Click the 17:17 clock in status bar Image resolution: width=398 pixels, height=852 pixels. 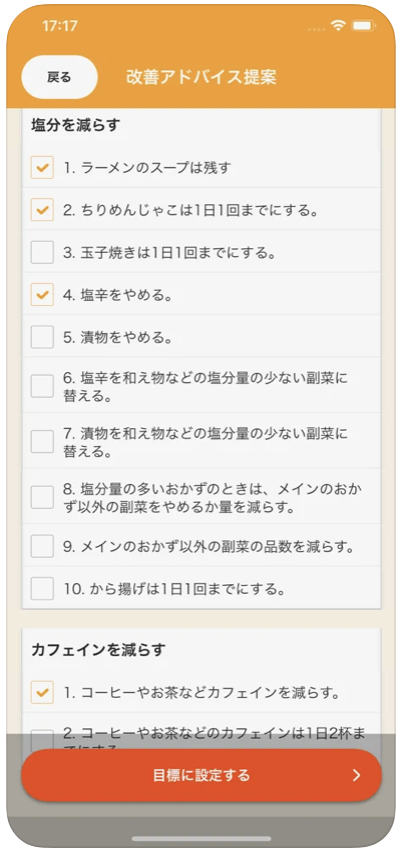tap(59, 26)
